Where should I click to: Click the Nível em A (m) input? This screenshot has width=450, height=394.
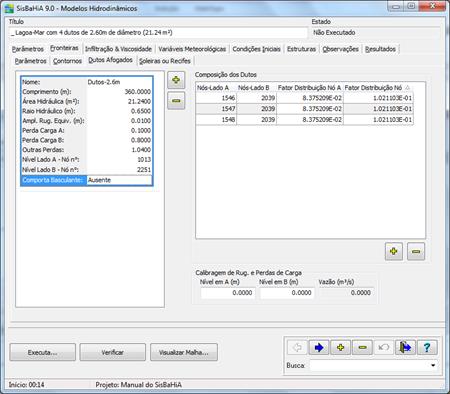(x=228, y=293)
